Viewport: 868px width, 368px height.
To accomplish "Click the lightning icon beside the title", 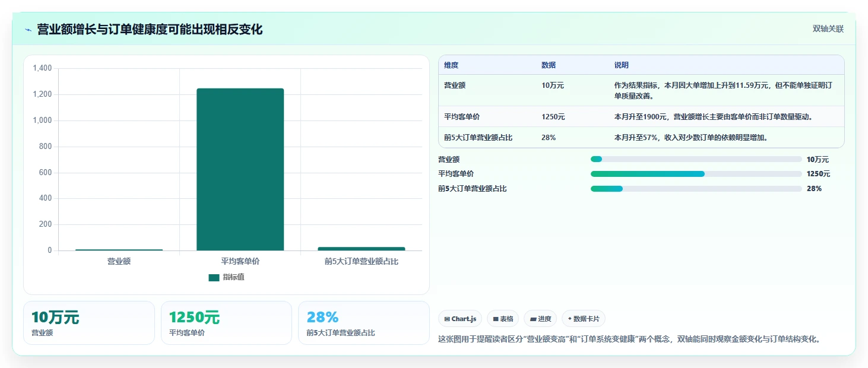I will pyautogui.click(x=28, y=30).
